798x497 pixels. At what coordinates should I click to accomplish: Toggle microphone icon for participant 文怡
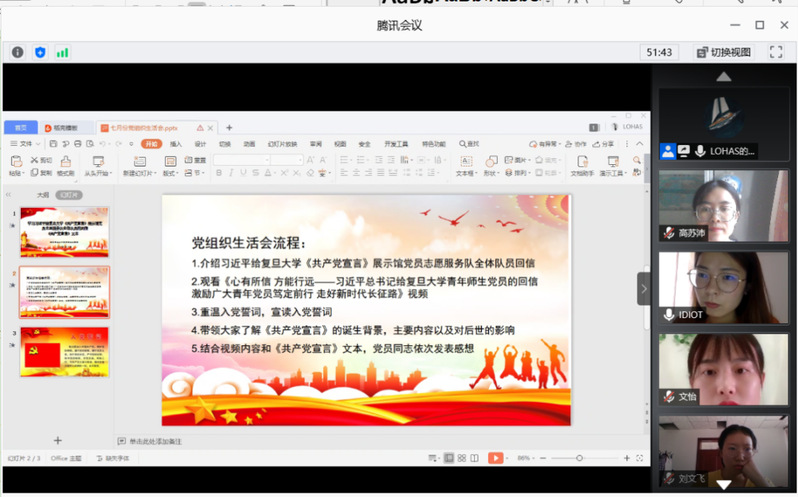668,396
